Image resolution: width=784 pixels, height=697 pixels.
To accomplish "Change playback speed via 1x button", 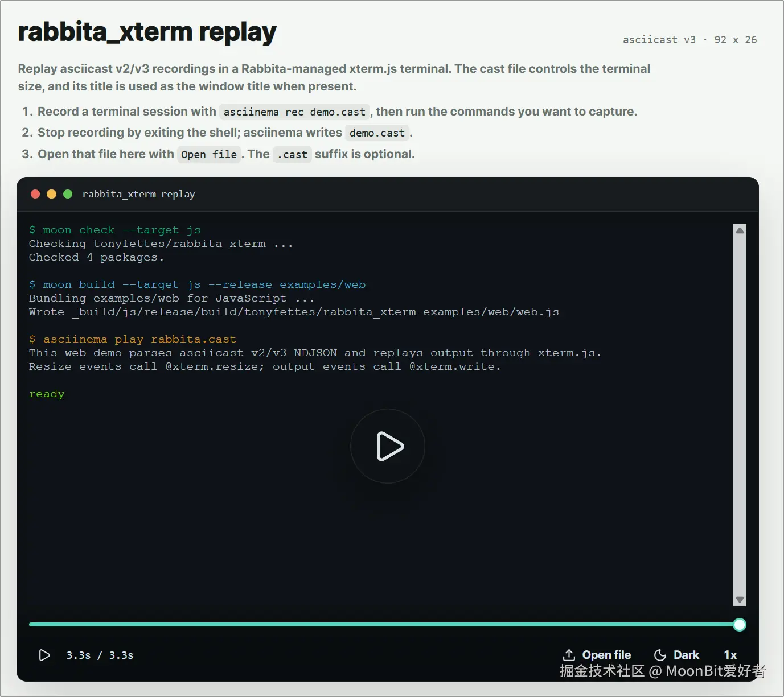I will [730, 655].
